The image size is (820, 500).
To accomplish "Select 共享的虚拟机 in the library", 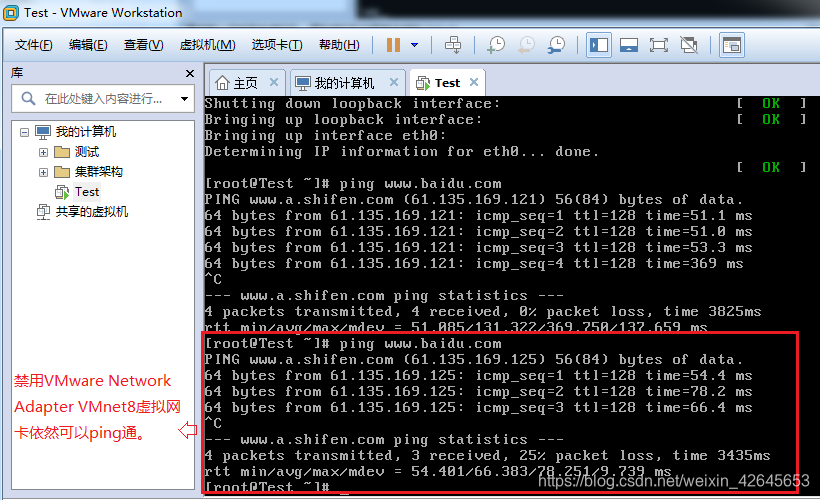I will [92, 212].
